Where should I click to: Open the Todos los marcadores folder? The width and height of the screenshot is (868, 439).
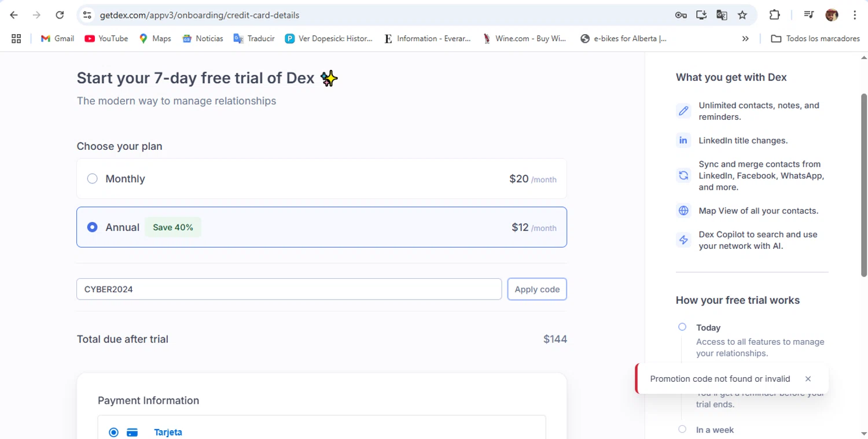815,39
